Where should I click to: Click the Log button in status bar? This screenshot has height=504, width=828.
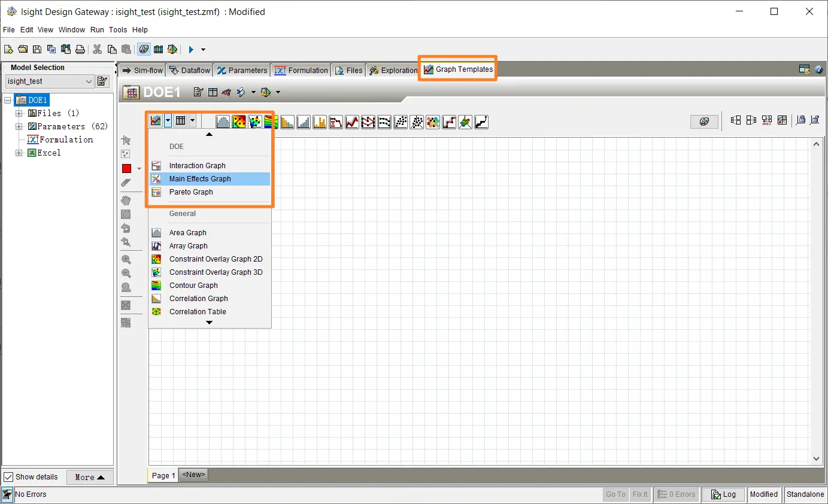click(723, 494)
